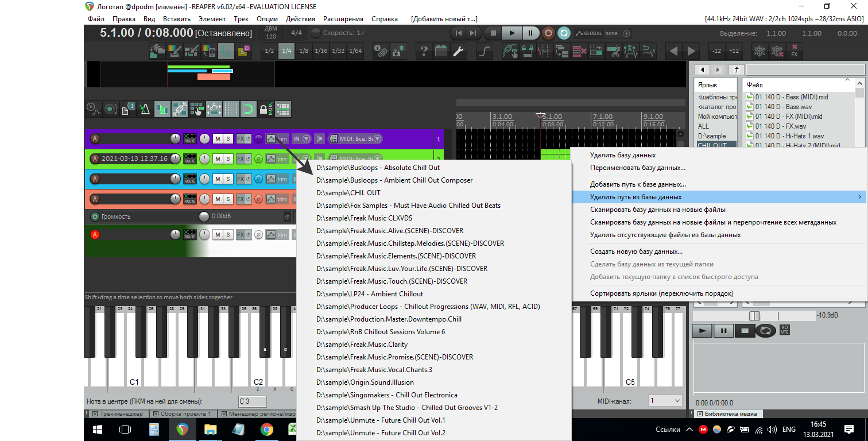Viewport: 868px width, 441px height.
Task: Solo the purple track 1
Action: [x=228, y=139]
